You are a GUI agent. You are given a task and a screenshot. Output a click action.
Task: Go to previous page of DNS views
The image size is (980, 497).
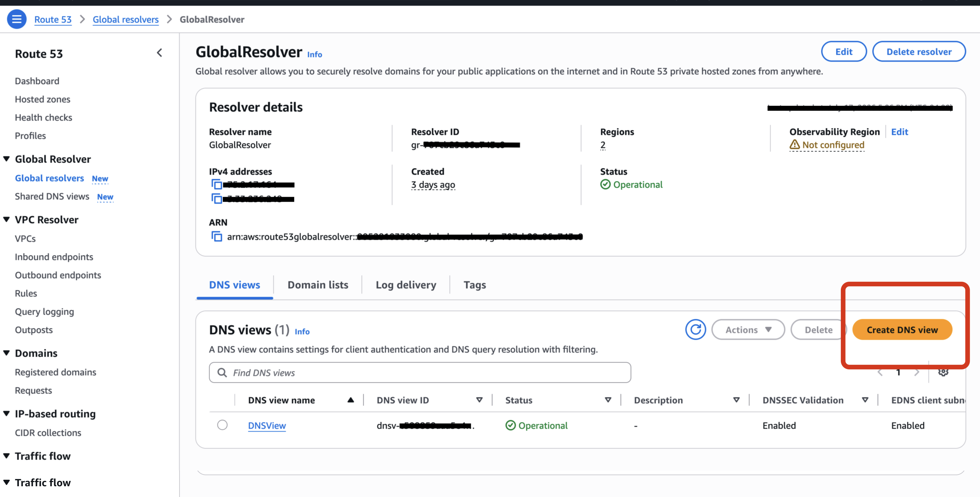(x=880, y=373)
